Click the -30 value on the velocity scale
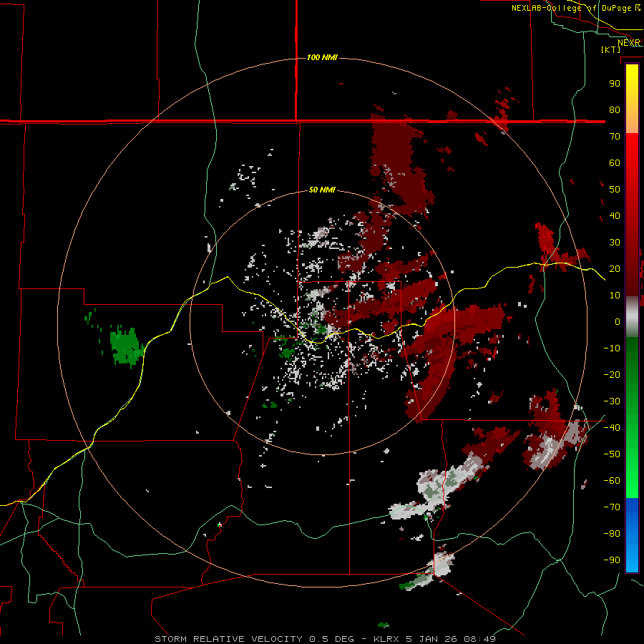Viewport: 644px width, 644px height. tap(612, 401)
